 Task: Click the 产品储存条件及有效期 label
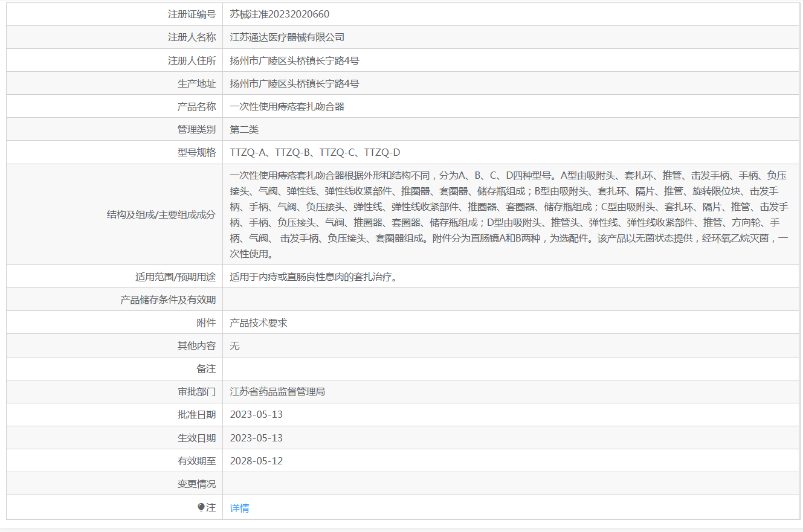(x=168, y=300)
